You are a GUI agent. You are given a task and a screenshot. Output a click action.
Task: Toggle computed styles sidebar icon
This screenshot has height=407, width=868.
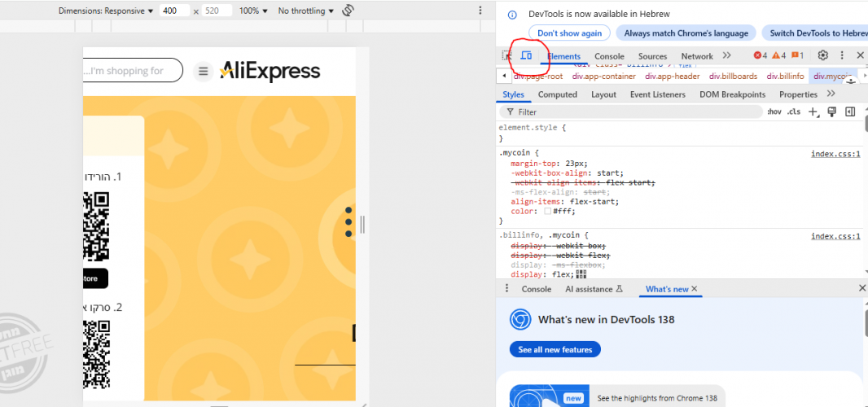(x=850, y=112)
